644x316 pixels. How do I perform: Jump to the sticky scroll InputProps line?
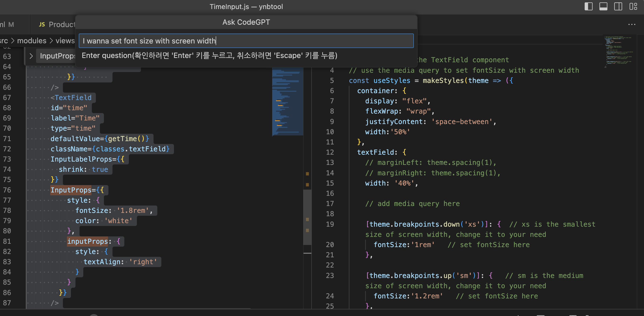(x=57, y=56)
